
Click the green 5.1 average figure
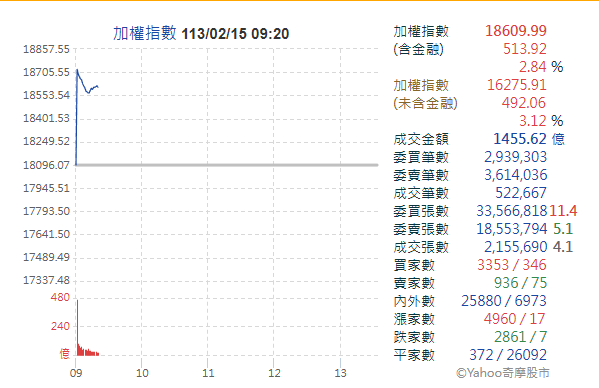coord(563,229)
